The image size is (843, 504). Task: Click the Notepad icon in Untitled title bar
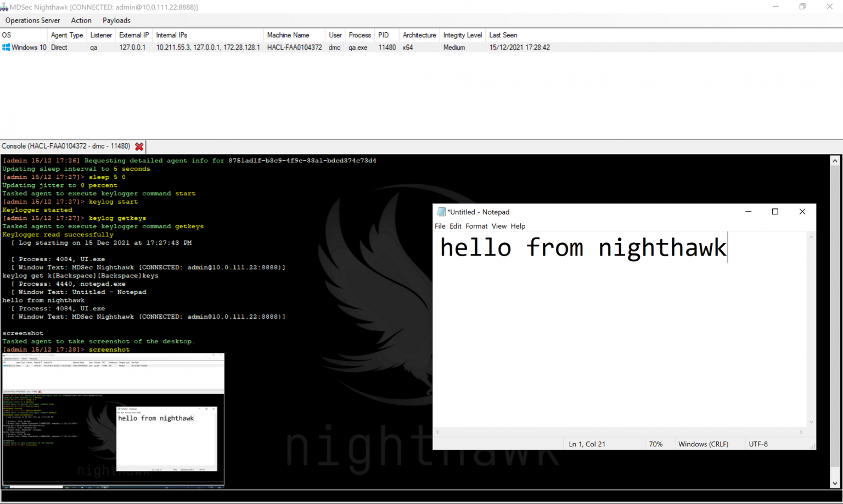(441, 212)
